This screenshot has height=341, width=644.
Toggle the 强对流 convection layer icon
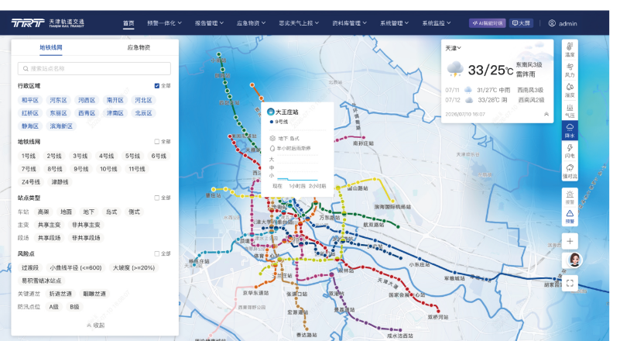click(570, 170)
